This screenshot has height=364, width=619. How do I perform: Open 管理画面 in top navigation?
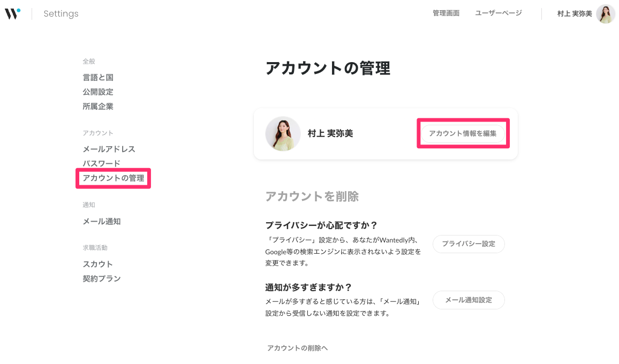point(446,13)
